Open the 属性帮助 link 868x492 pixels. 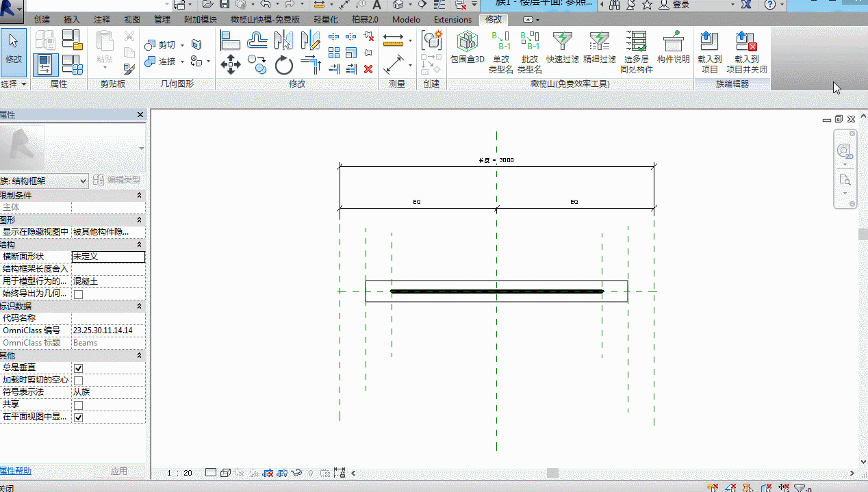coord(15,471)
